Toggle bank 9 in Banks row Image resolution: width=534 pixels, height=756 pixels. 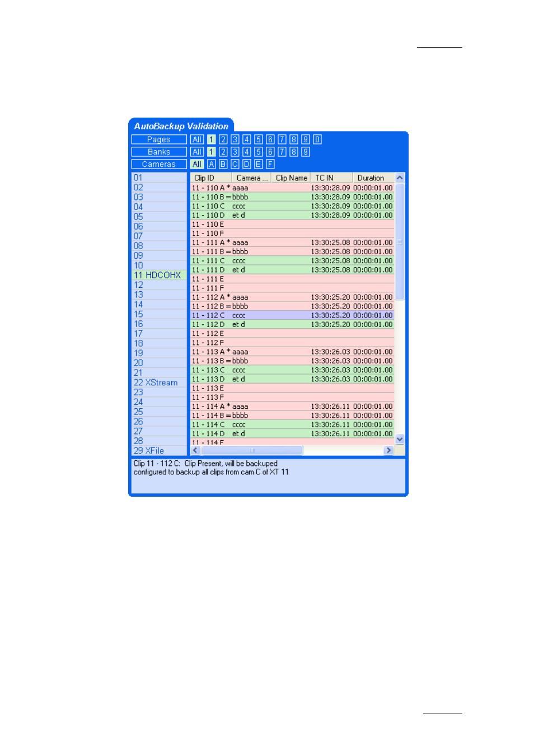pos(306,152)
